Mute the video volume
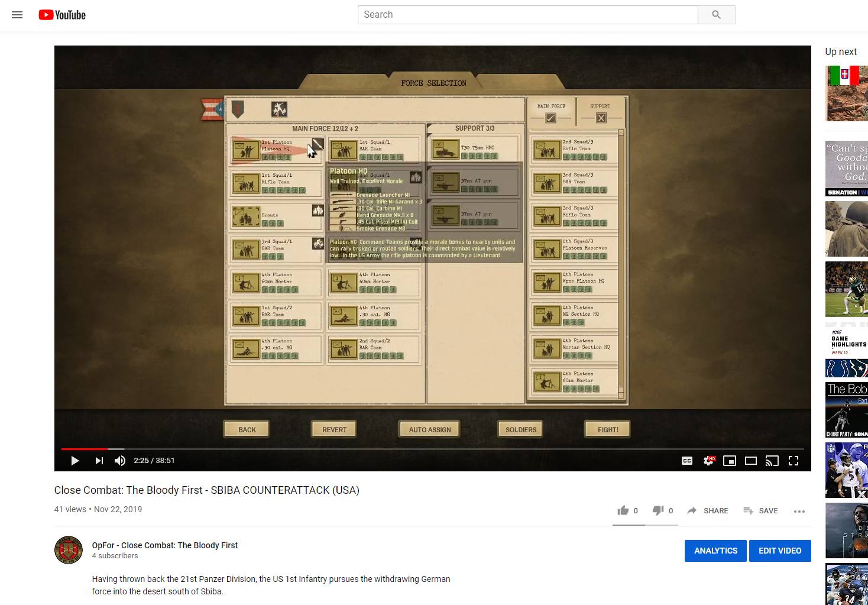Viewport: 868px width, 605px height. (x=120, y=461)
